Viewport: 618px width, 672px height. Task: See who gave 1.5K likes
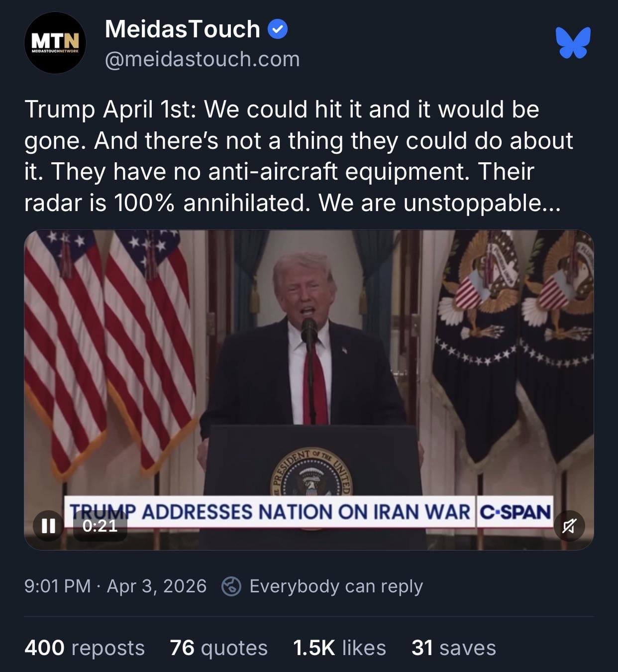point(339,648)
